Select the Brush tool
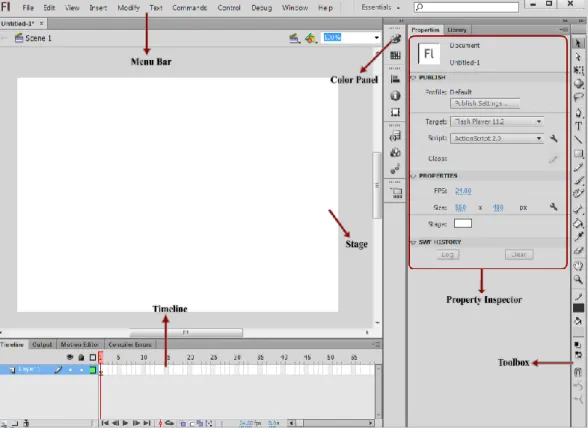The height and width of the screenshot is (428, 588). click(x=578, y=180)
